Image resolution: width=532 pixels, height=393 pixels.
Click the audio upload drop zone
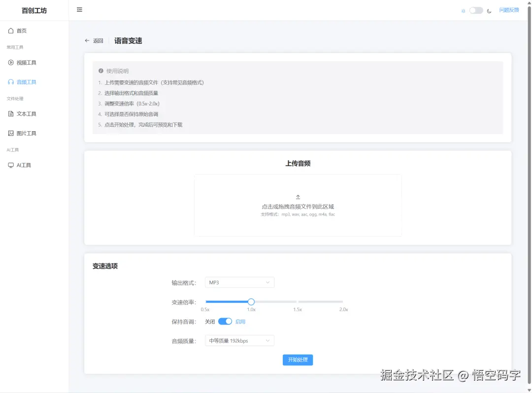coord(298,205)
